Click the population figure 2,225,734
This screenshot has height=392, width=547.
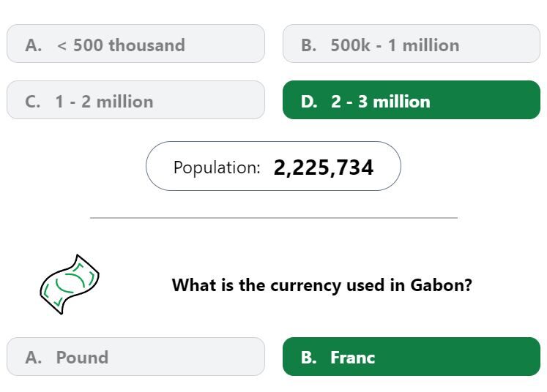click(324, 167)
